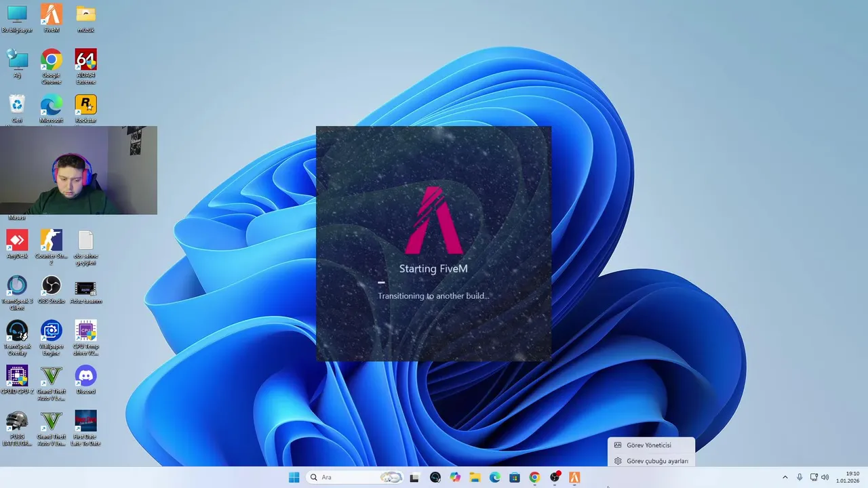Select the Bu bilgisayar desktop icon
The height and width of the screenshot is (488, 868).
tap(17, 18)
